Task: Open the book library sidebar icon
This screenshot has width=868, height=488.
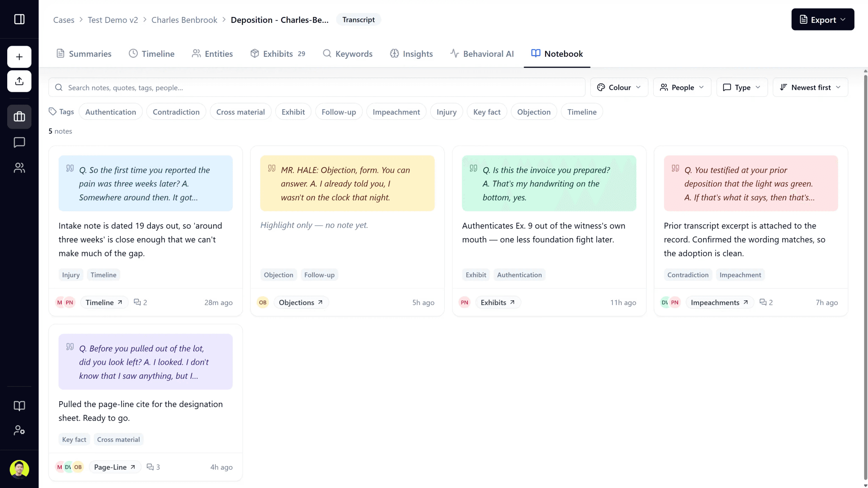Action: pyautogui.click(x=19, y=406)
